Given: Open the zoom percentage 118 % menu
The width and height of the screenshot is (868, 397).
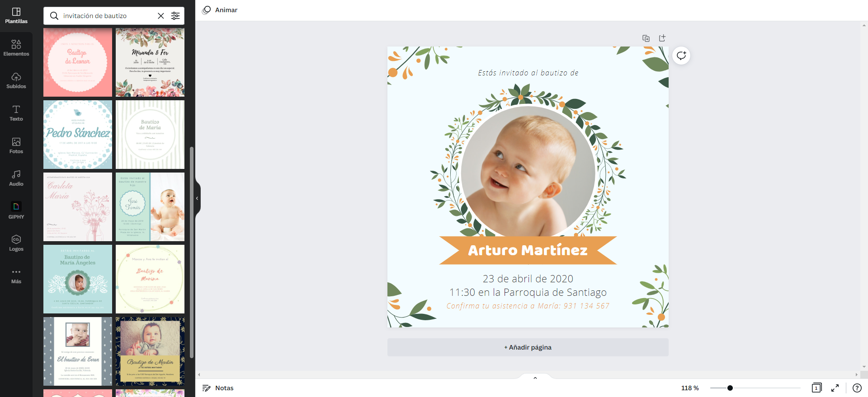Looking at the screenshot, I should [690, 388].
